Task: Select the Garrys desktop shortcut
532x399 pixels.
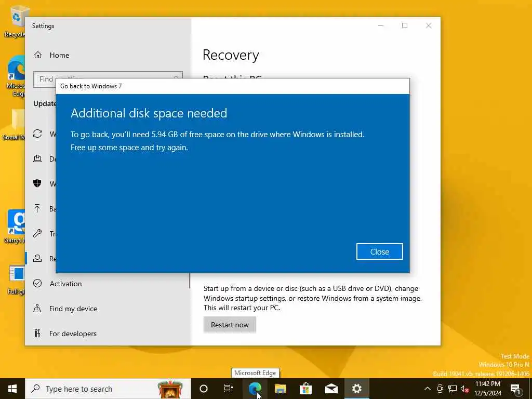Action: [14, 227]
